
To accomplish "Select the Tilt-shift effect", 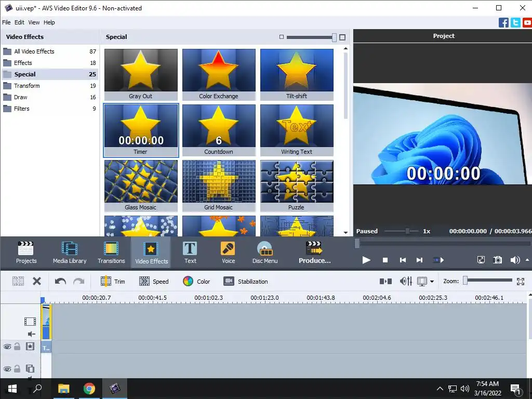I will coord(297,75).
